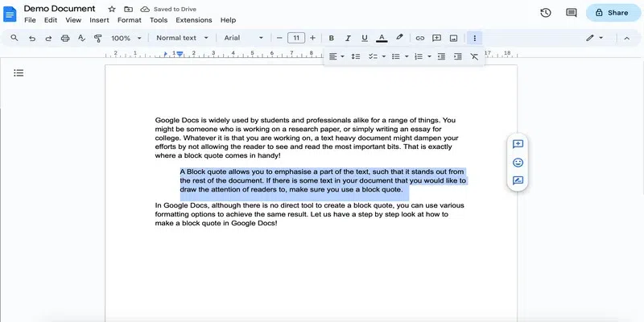Open the 100% zoom dropdown

[126, 38]
